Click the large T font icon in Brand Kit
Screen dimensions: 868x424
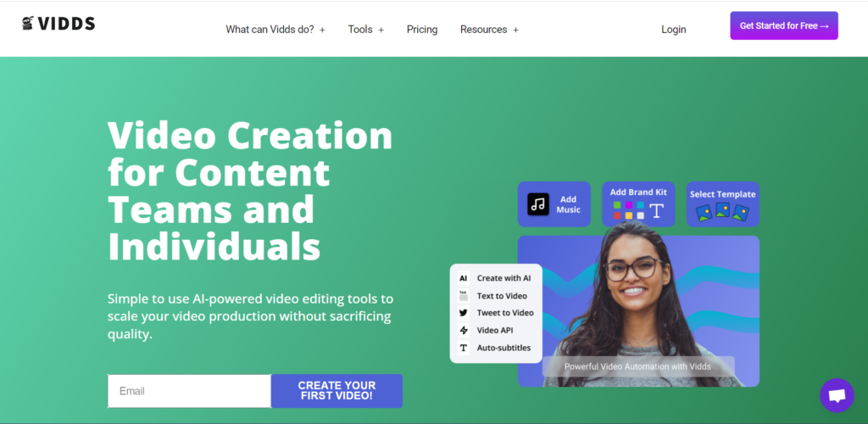click(657, 211)
